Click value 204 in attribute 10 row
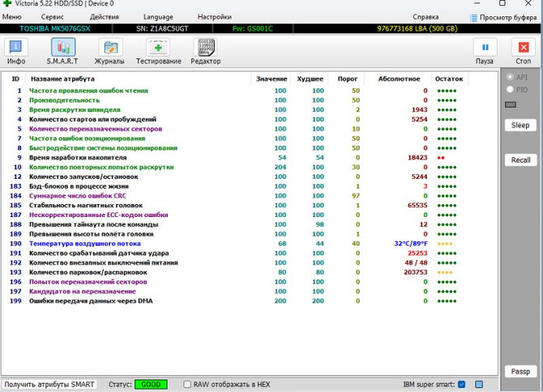 280,167
